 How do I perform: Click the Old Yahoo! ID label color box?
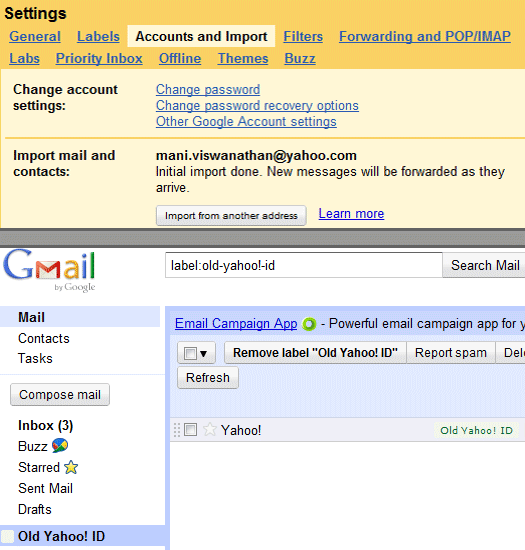8,536
